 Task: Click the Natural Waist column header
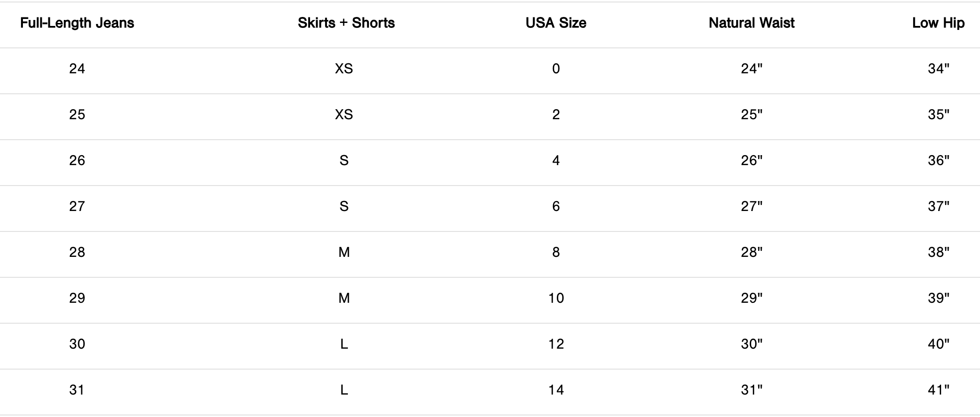tap(751, 23)
